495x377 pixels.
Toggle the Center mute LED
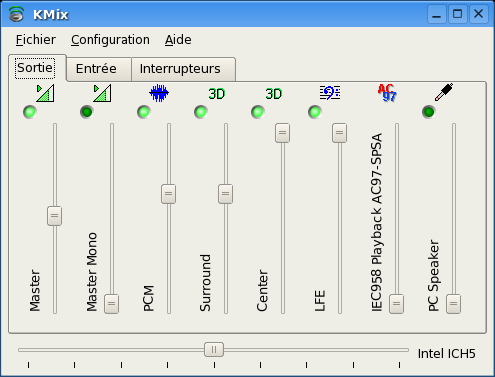[x=258, y=112]
